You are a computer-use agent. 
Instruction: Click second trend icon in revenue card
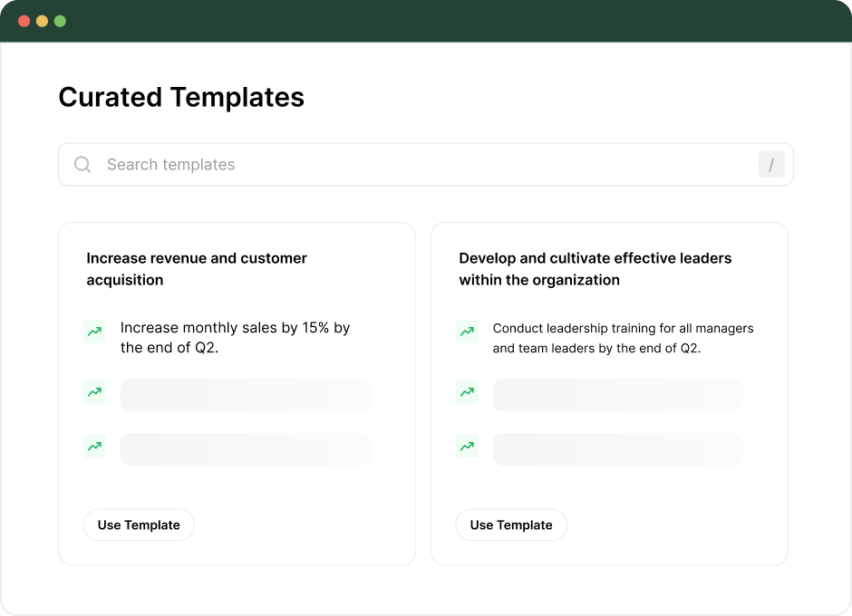(x=94, y=391)
